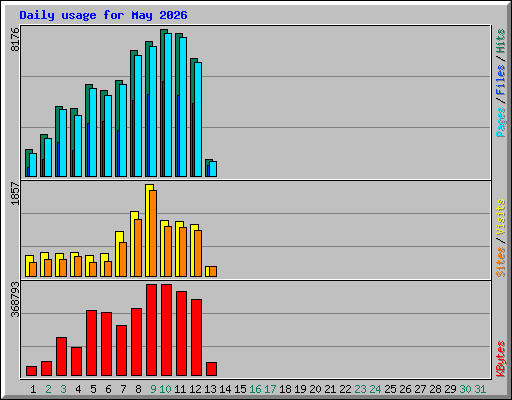
Task: Select day 26 on the x-axis
Action: click(x=405, y=389)
